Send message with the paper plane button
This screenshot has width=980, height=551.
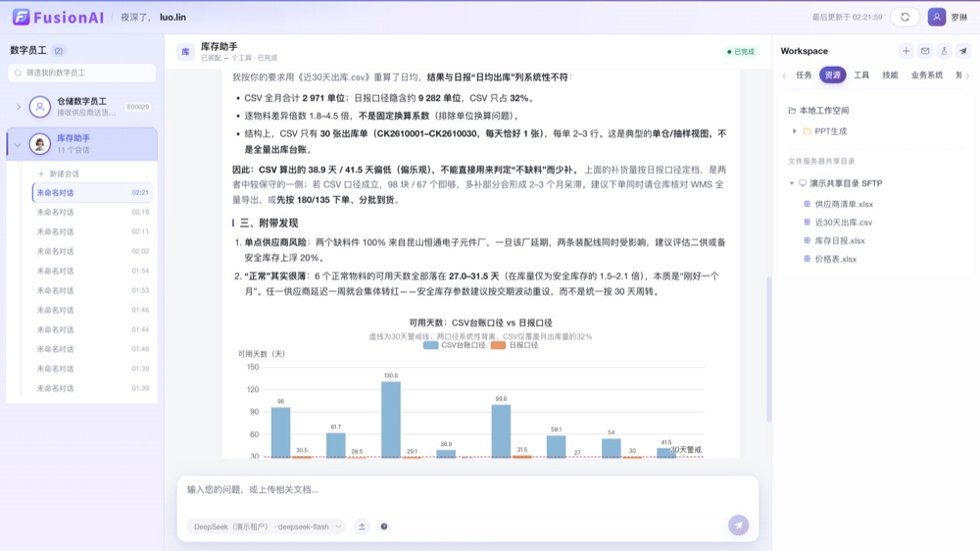tap(738, 526)
